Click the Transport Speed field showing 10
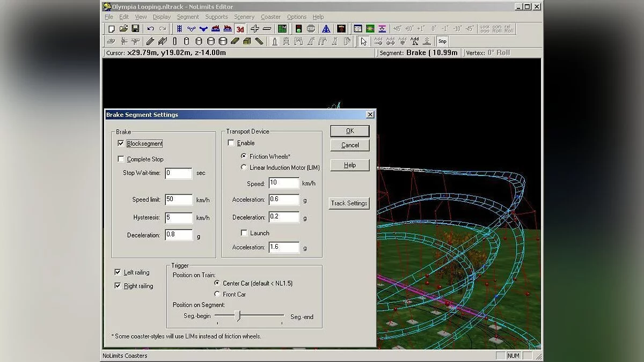Image resolution: width=644 pixels, height=362 pixels. 284,183
